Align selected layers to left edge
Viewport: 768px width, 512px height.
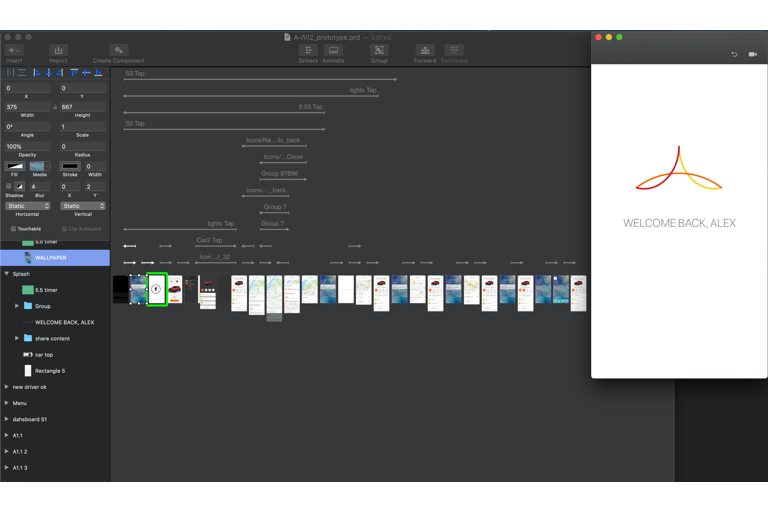point(37,73)
